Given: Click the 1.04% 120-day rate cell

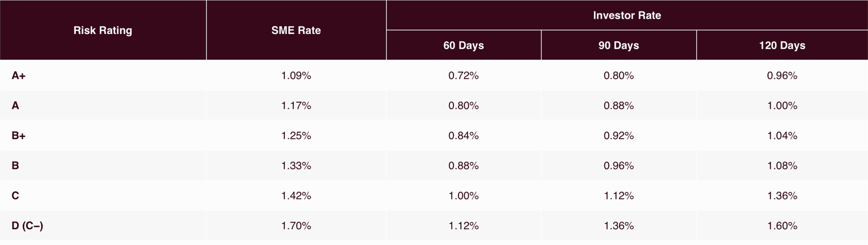Looking at the screenshot, I should point(782,136).
